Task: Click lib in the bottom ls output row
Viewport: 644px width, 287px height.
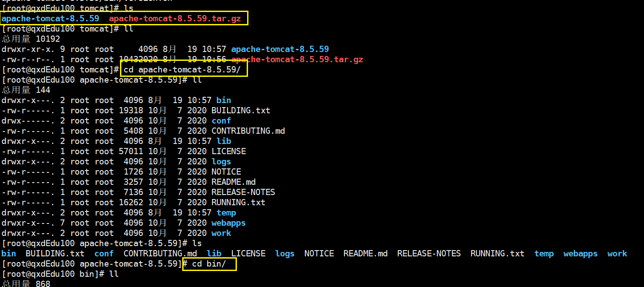Action: coord(214,254)
